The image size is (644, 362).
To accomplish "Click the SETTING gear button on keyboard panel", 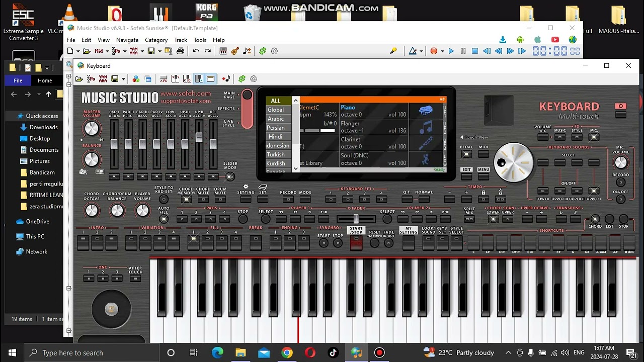I will (246, 200).
